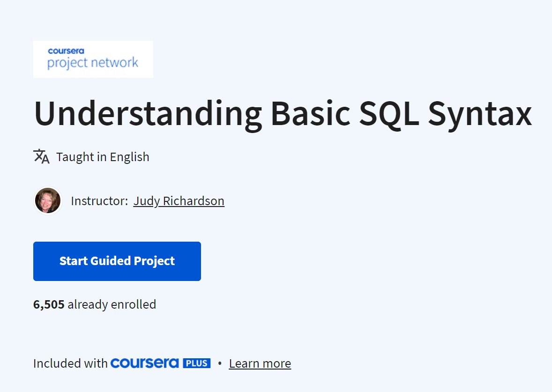This screenshot has height=392, width=552.
Task: Follow the underlined Judy Richardson instructor link
Action: pyautogui.click(x=179, y=200)
